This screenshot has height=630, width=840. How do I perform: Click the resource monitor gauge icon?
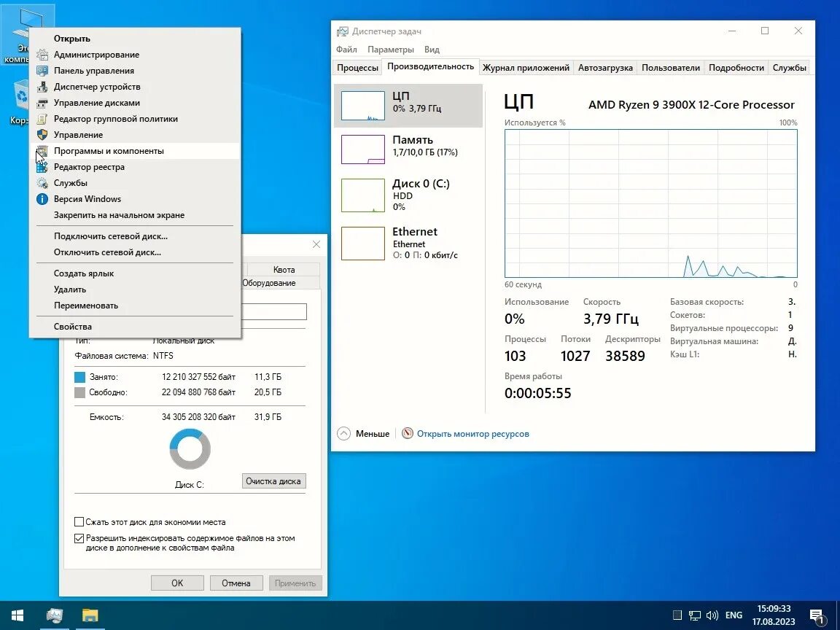click(x=407, y=433)
